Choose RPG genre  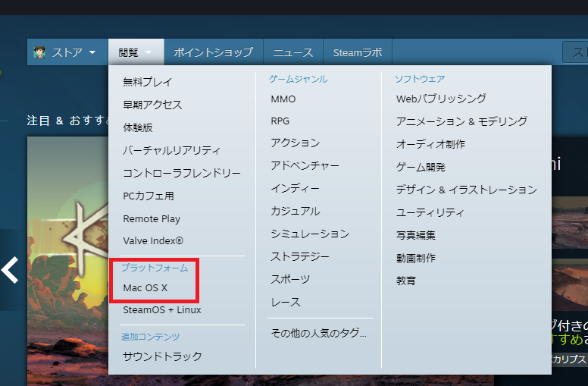pos(280,121)
